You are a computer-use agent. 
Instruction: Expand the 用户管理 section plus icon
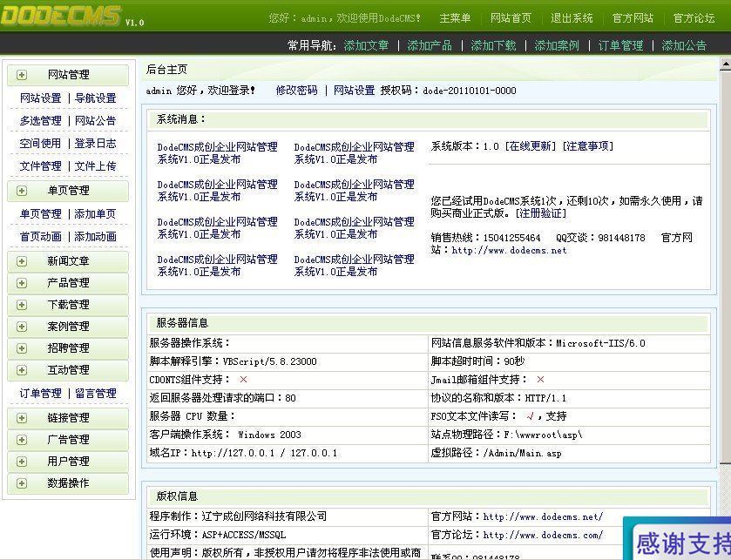[22, 462]
